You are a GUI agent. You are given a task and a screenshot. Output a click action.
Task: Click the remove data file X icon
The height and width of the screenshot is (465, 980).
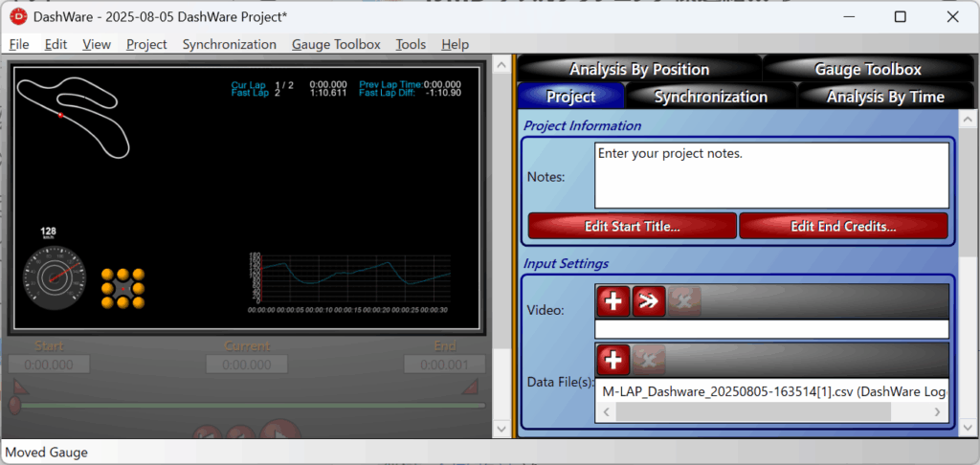[x=649, y=360]
